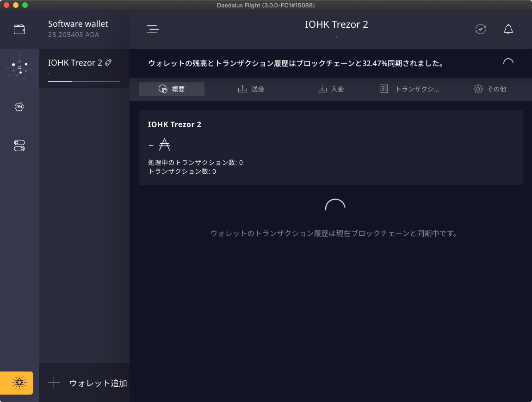Click the ADA symbol in the balance
532x402 pixels.
pyautogui.click(x=165, y=145)
